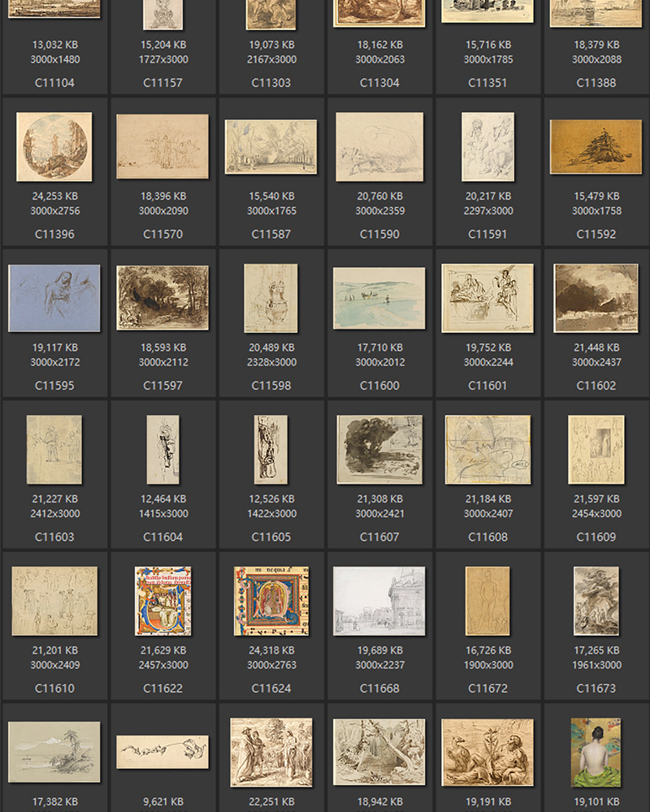Select the vase sketch thumbnail C11598
This screenshot has width=650, height=812.
[x=271, y=298]
